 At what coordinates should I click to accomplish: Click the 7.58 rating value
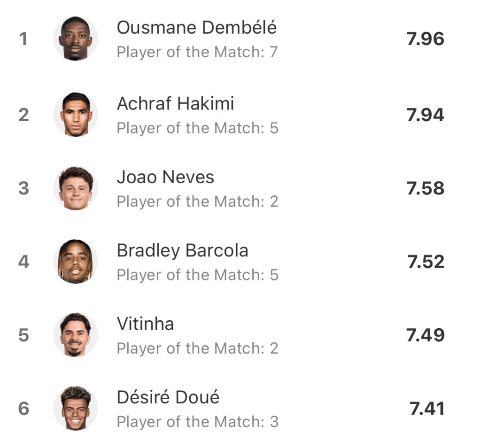426,188
